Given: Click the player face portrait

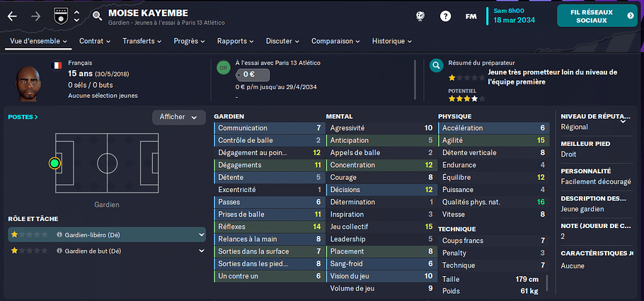Looking at the screenshot, I should tap(28, 84).
